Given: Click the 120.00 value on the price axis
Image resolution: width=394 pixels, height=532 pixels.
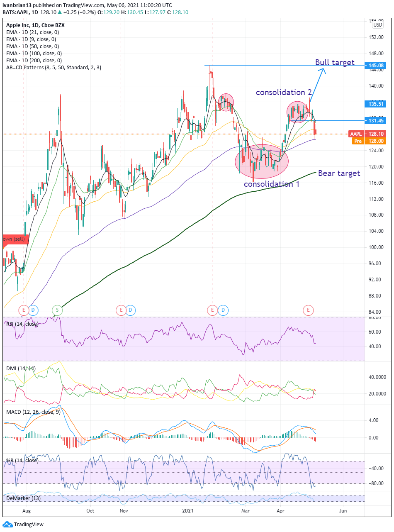Looking at the screenshot, I should [x=376, y=166].
